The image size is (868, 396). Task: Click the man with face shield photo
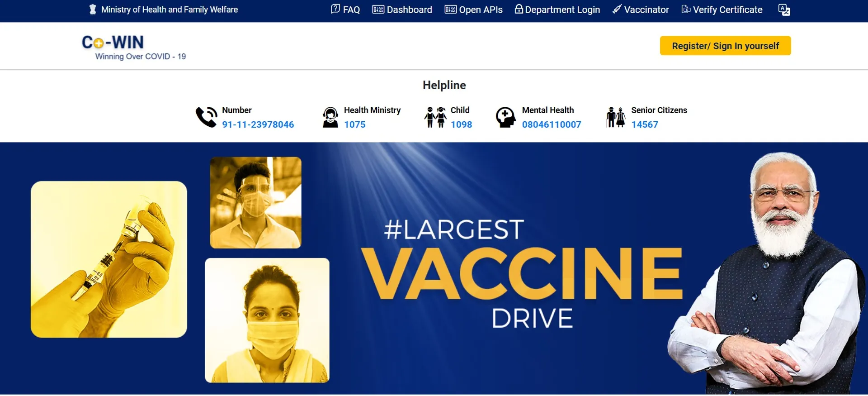pos(256,202)
